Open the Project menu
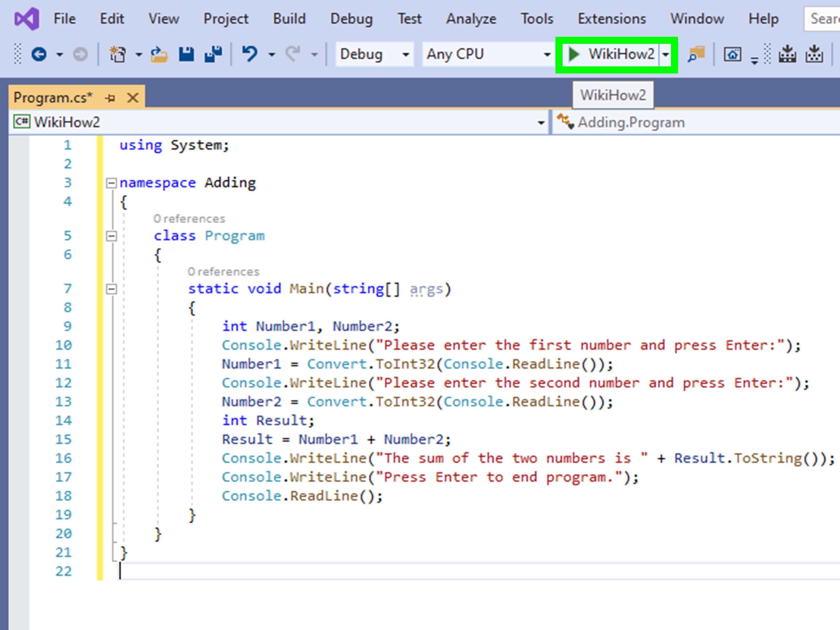The height and width of the screenshot is (630, 840). [x=226, y=19]
